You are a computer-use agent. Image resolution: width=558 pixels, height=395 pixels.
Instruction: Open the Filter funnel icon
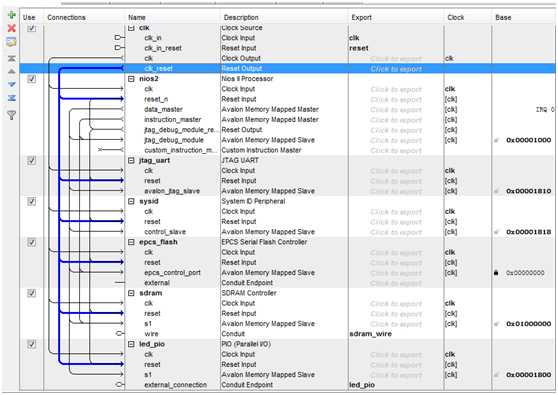(12, 115)
